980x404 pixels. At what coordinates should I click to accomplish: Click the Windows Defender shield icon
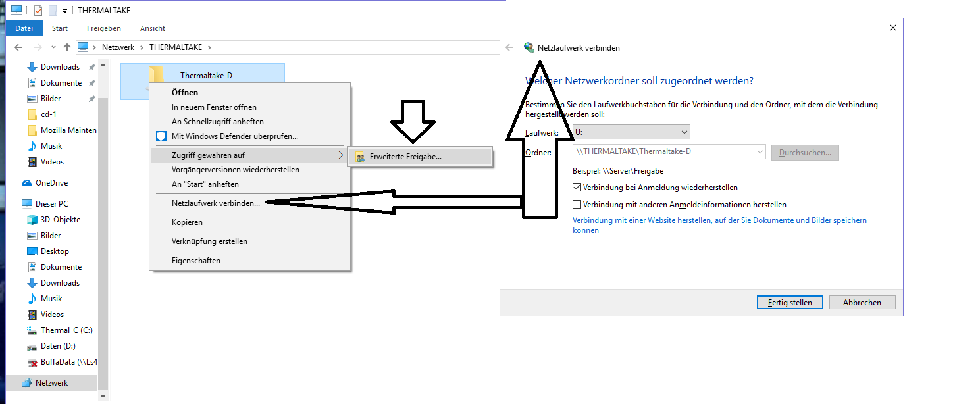pyautogui.click(x=161, y=136)
